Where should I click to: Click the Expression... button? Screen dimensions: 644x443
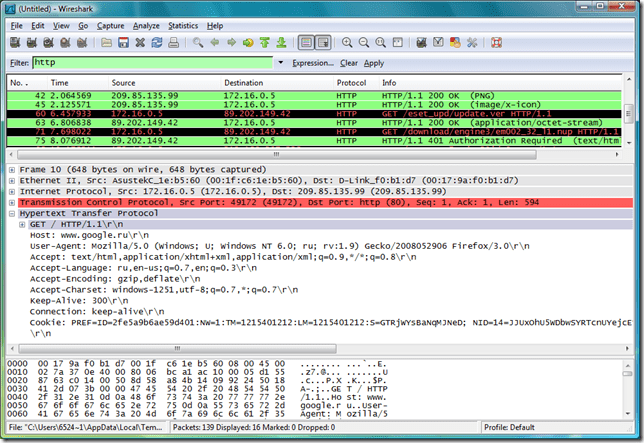click(x=313, y=63)
